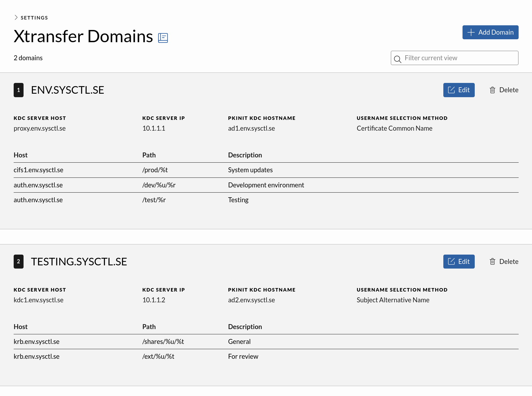
Task: Click the plus icon on Add Domain
Action: (x=471, y=32)
